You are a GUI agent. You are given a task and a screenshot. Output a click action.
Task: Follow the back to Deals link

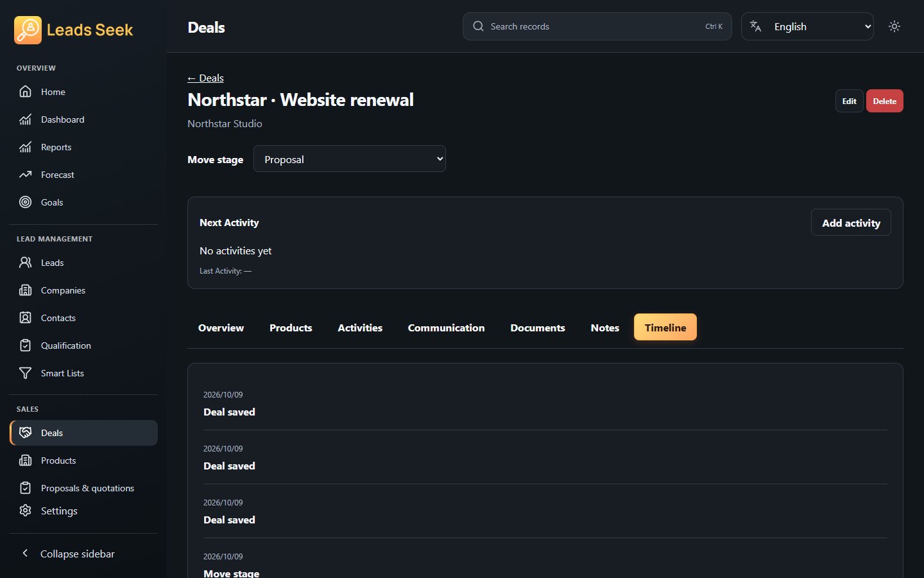(x=205, y=78)
